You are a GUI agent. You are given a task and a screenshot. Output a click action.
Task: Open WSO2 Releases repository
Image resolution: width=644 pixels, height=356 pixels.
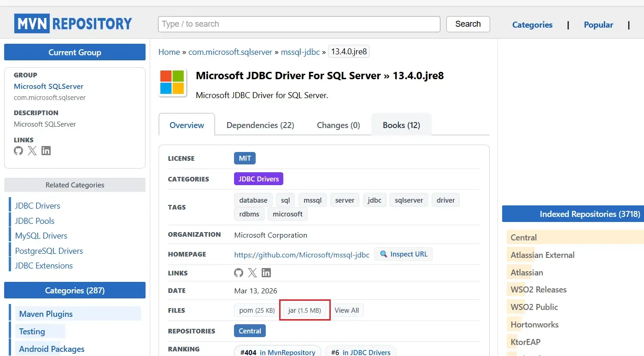(x=539, y=289)
